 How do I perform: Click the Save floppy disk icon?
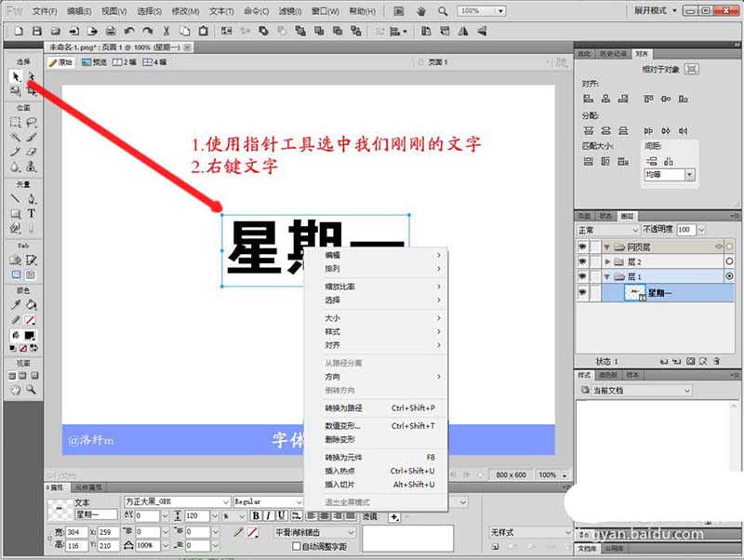[37, 32]
